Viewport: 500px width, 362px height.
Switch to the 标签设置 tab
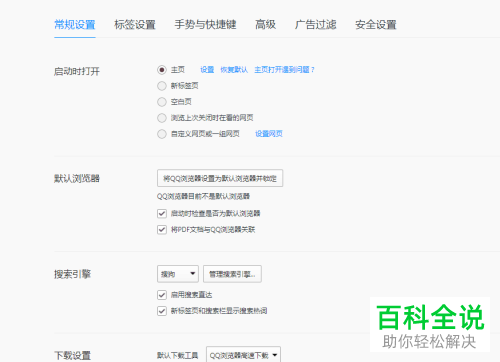pos(135,25)
